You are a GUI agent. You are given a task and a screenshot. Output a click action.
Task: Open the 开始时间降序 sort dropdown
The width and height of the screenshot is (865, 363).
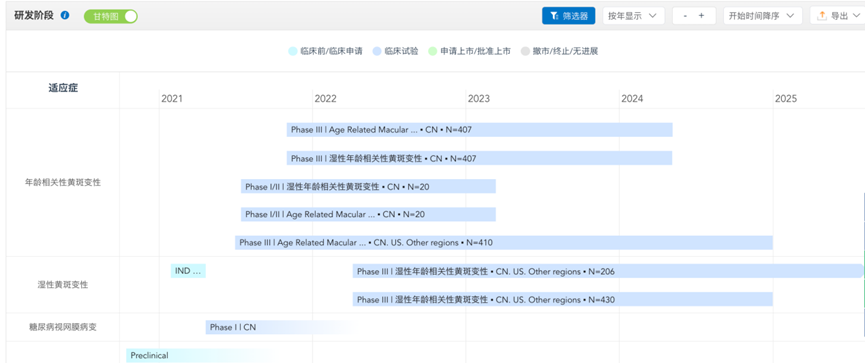762,16
